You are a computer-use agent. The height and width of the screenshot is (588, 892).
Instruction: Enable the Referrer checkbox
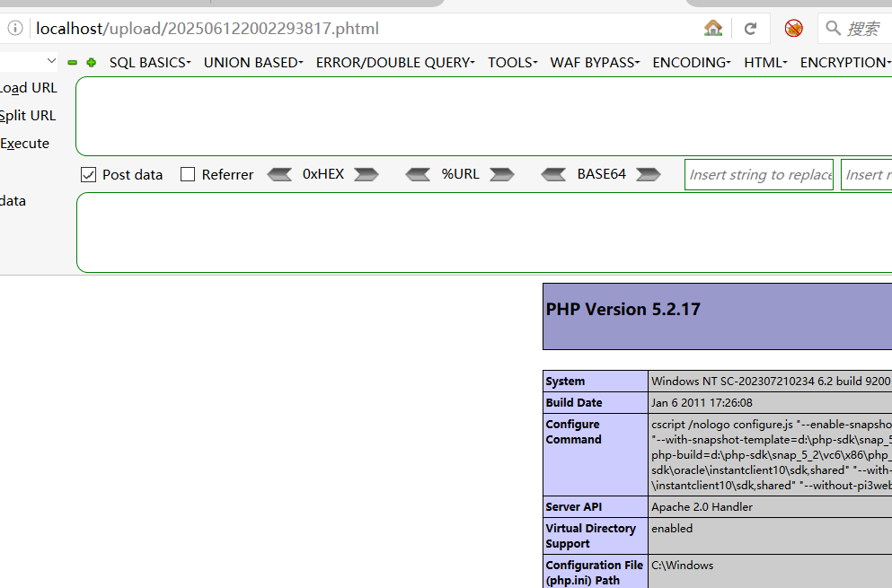click(x=188, y=174)
